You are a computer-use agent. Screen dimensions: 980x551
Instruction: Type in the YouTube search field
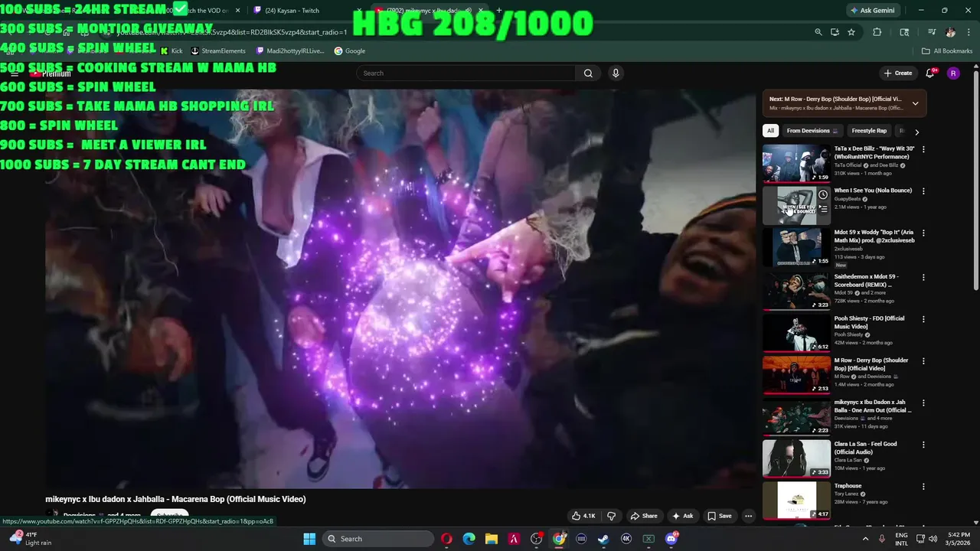[465, 73]
